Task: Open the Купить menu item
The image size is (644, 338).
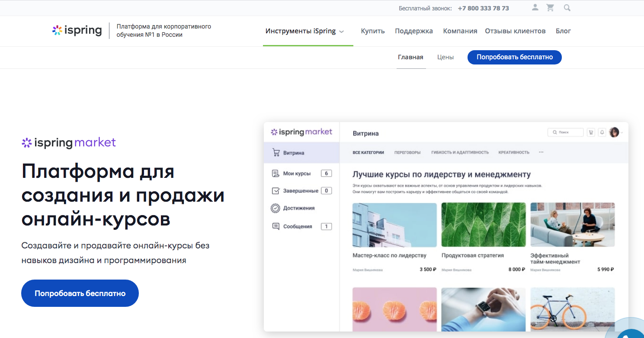Action: point(373,31)
